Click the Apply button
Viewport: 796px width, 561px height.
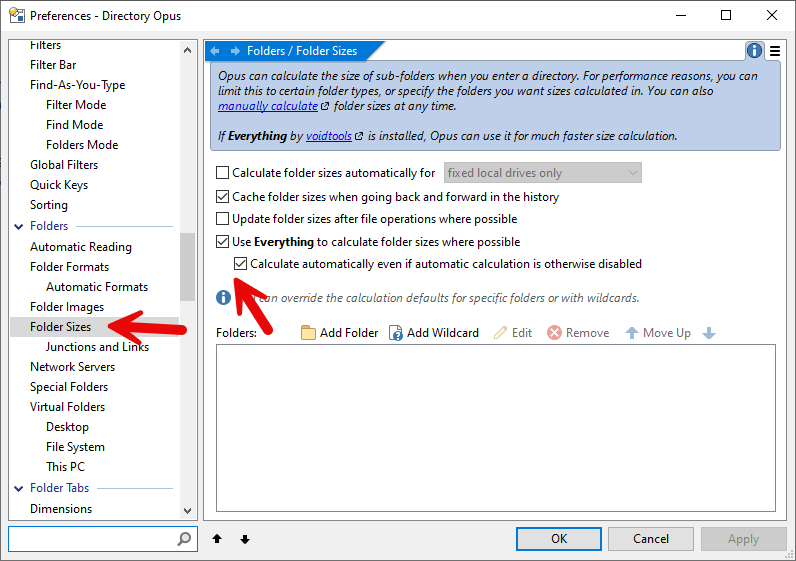point(743,539)
